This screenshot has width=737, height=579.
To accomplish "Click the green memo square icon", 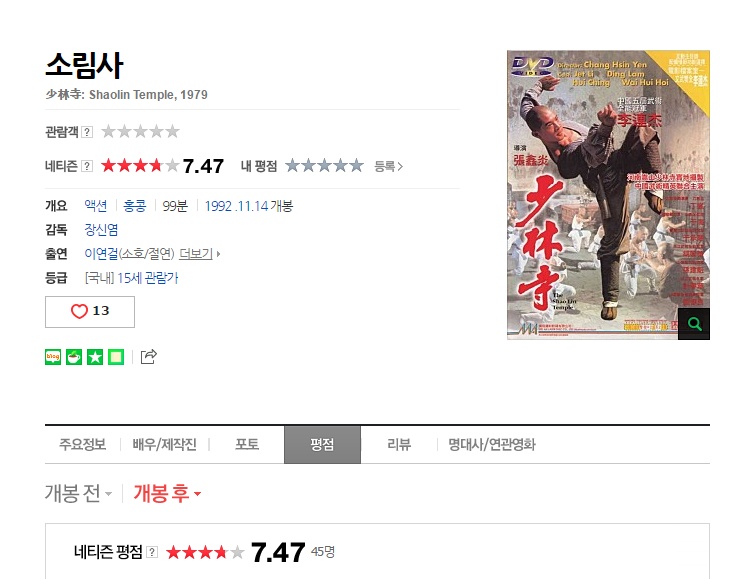I will pyautogui.click(x=116, y=357).
